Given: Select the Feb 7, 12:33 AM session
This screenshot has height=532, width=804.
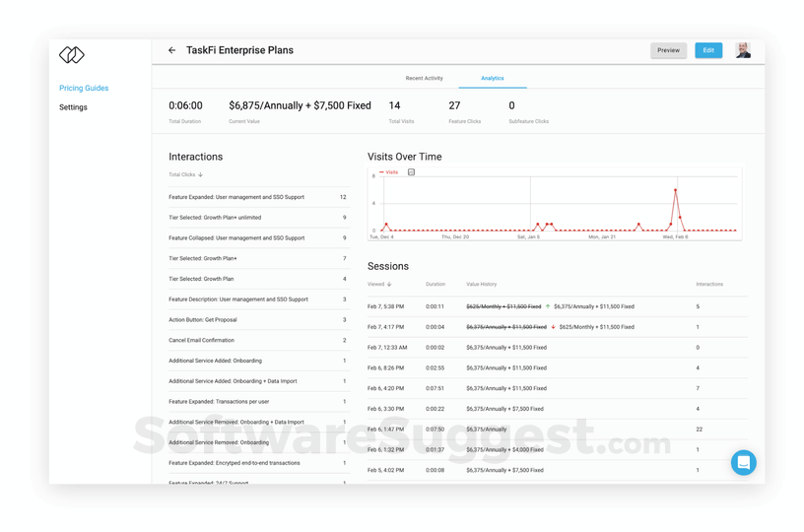Looking at the screenshot, I should [557, 348].
